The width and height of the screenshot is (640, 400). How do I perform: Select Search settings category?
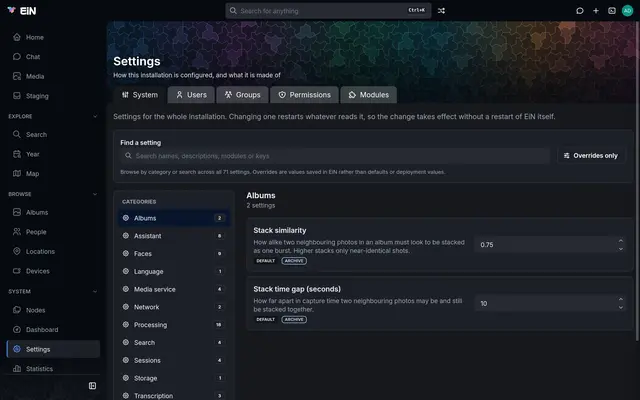pyautogui.click(x=174, y=342)
